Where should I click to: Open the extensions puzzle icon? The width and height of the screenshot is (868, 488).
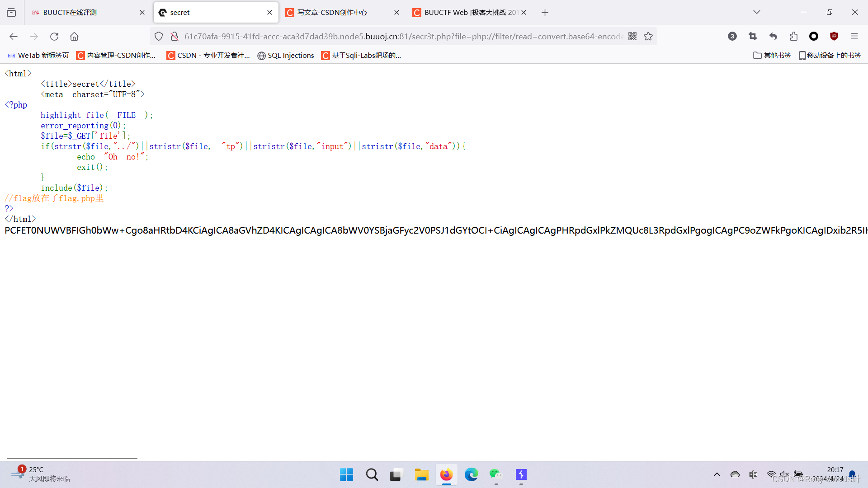793,37
